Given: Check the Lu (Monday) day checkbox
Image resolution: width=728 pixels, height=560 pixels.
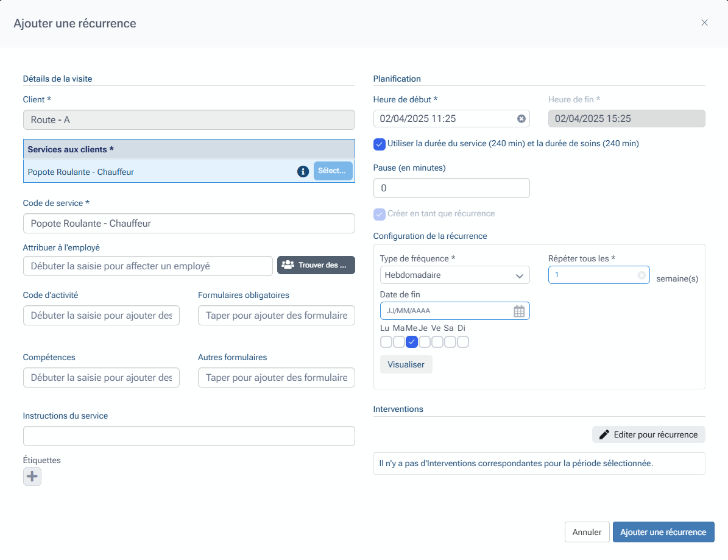Looking at the screenshot, I should (x=386, y=342).
